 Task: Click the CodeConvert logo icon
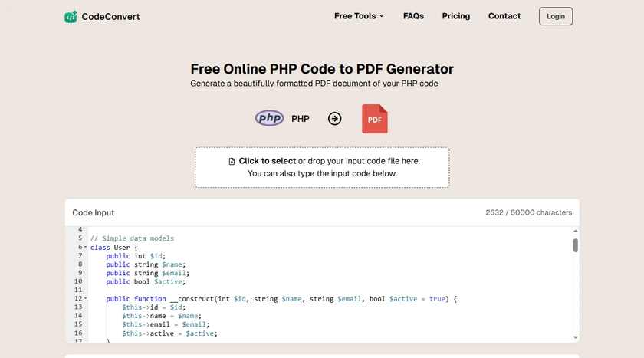pyautogui.click(x=71, y=16)
